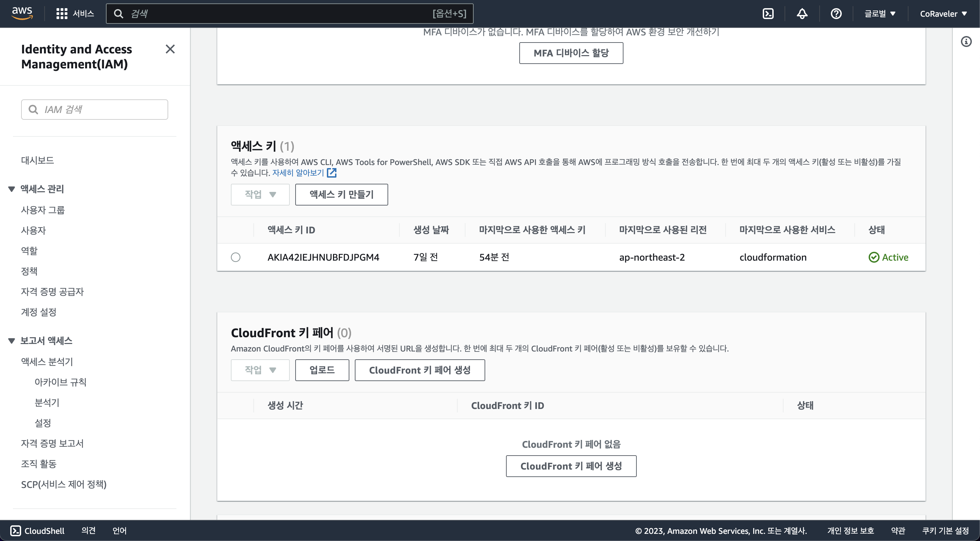980x541 pixels.
Task: Click the MFA 디바이스 할당 button
Action: (571, 53)
